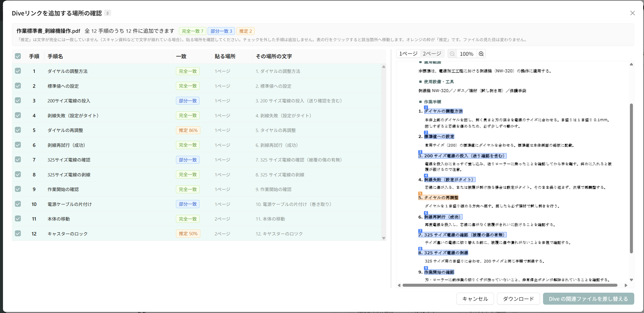Click highlighted heading 3. 200 サイズ電線の投入 in preview

click(x=462, y=156)
